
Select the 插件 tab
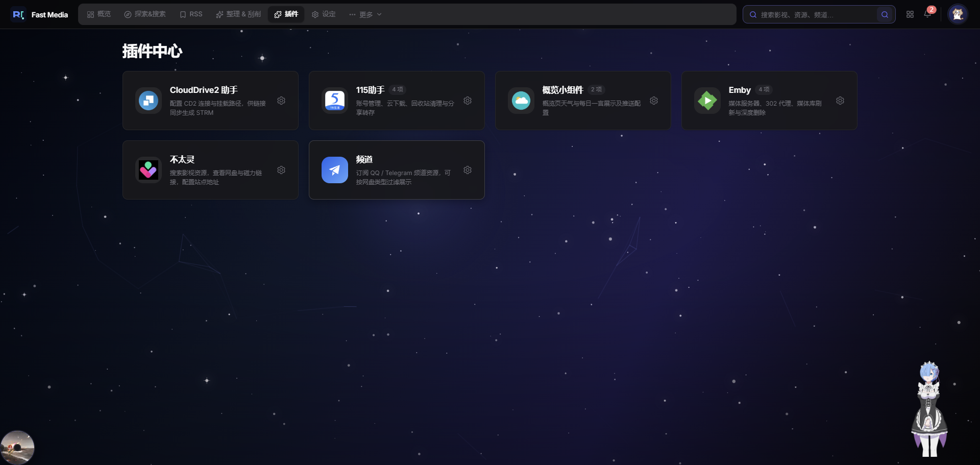(286, 14)
